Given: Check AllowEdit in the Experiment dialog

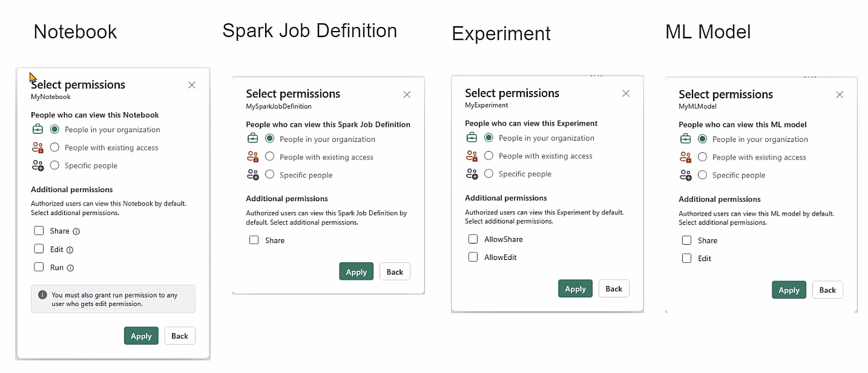Looking at the screenshot, I should coord(473,257).
